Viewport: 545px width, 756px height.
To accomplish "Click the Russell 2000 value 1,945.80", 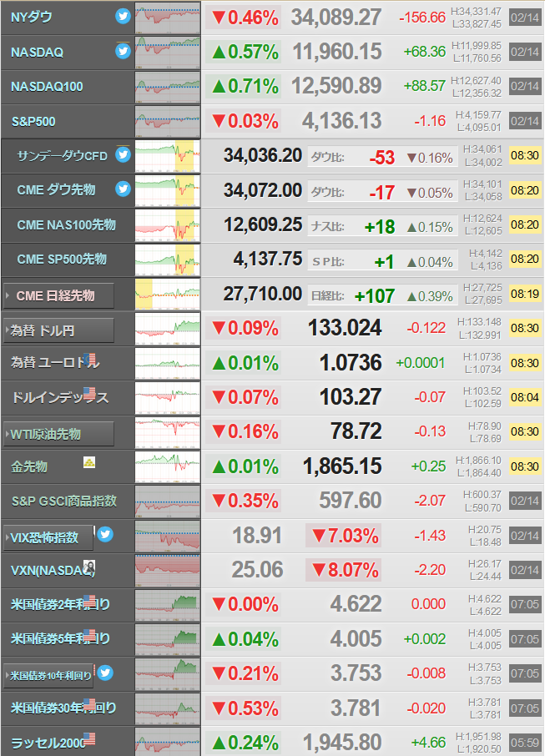I will tap(342, 743).
